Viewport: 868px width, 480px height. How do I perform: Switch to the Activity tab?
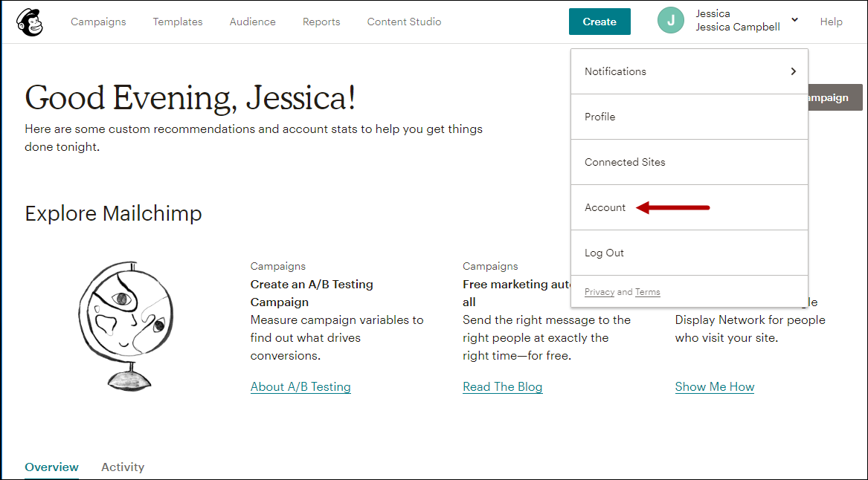pyautogui.click(x=123, y=467)
